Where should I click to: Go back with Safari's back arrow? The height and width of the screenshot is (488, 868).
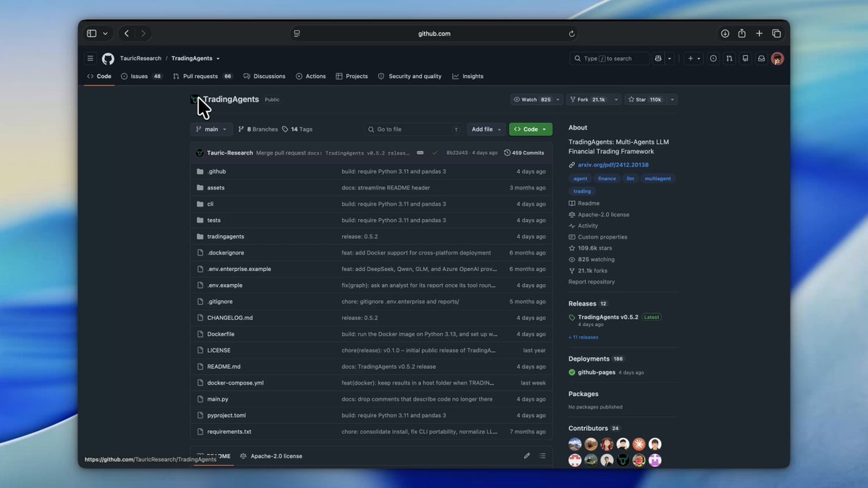pyautogui.click(x=127, y=33)
